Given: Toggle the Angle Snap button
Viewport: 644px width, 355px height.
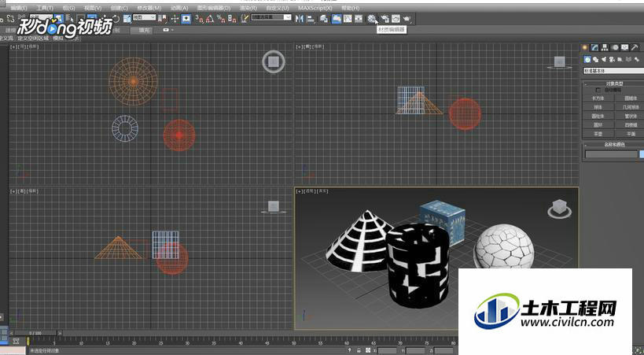Looking at the screenshot, I should 210,19.
